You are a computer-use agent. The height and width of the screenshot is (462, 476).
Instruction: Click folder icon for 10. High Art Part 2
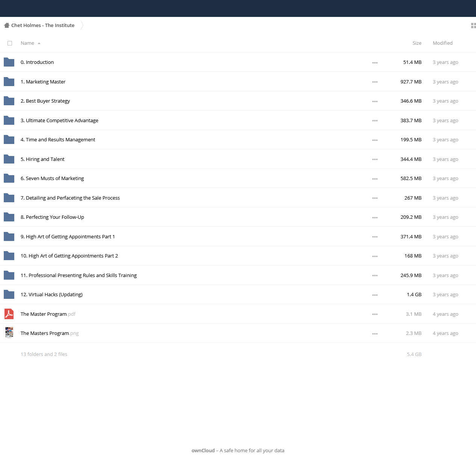[x=9, y=256]
